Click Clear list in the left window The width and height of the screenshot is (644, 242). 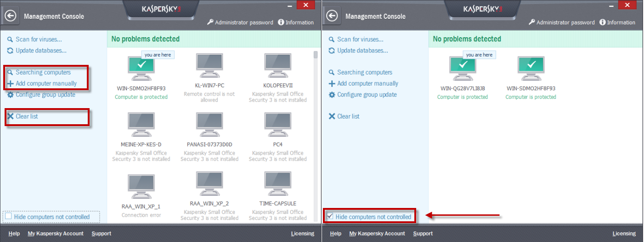coord(23,116)
